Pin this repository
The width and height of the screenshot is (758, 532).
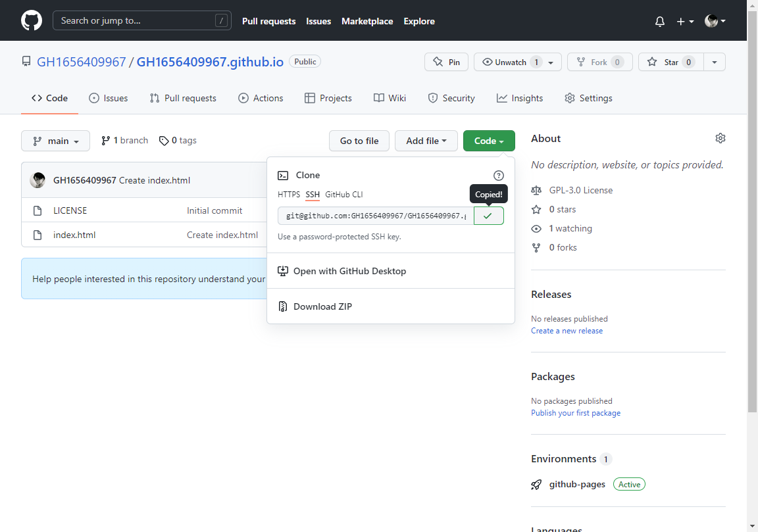[x=446, y=62]
